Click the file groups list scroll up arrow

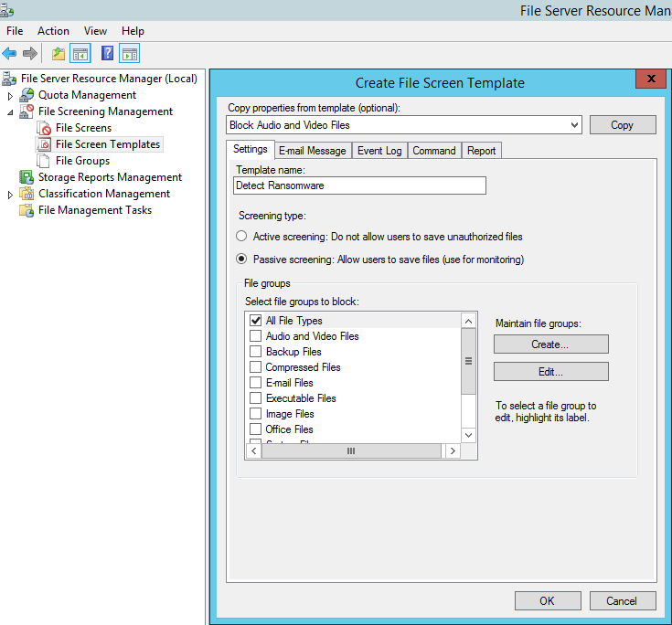[x=468, y=321]
